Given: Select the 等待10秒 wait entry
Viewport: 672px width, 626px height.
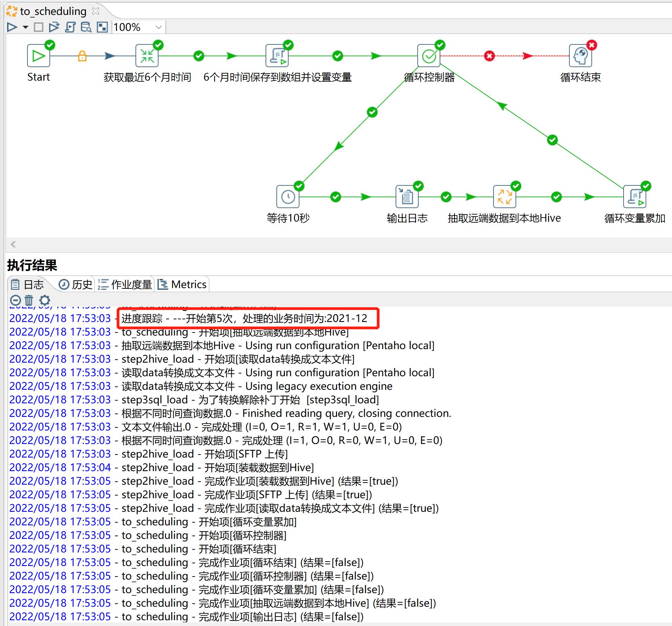Looking at the screenshot, I should point(288,197).
